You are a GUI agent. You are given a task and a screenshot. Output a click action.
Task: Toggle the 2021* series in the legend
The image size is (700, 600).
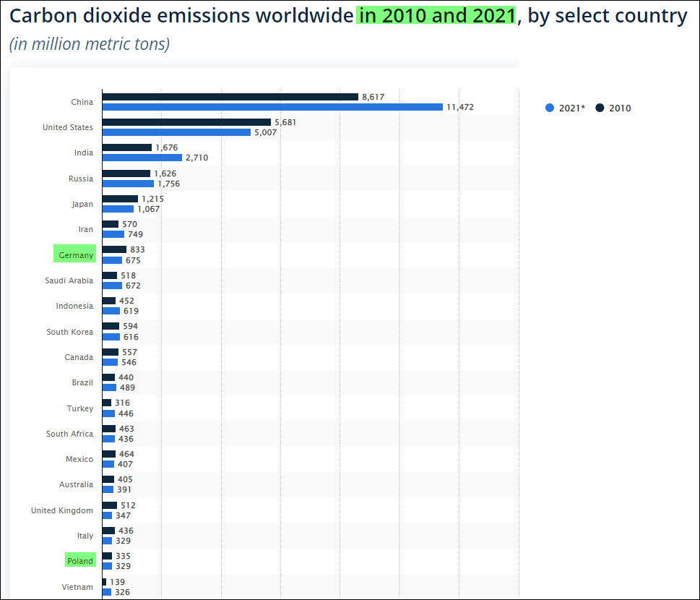point(570,108)
